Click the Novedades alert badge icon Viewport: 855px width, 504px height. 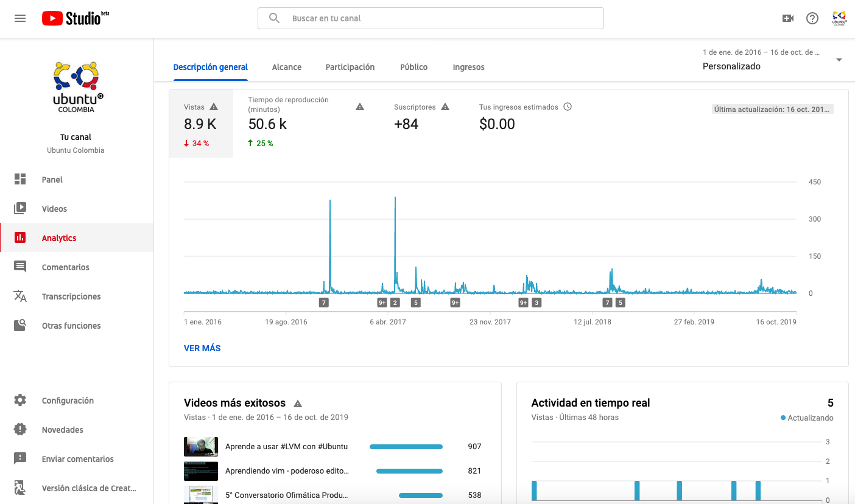20,429
